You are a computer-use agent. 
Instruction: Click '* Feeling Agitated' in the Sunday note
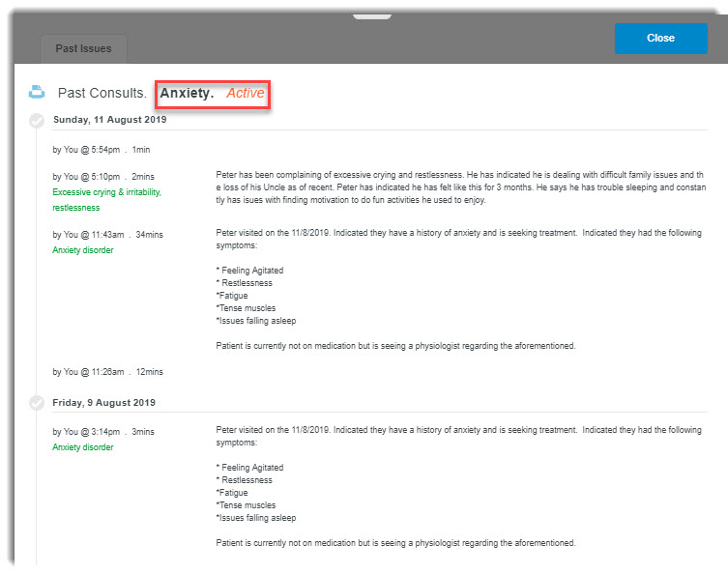click(249, 271)
